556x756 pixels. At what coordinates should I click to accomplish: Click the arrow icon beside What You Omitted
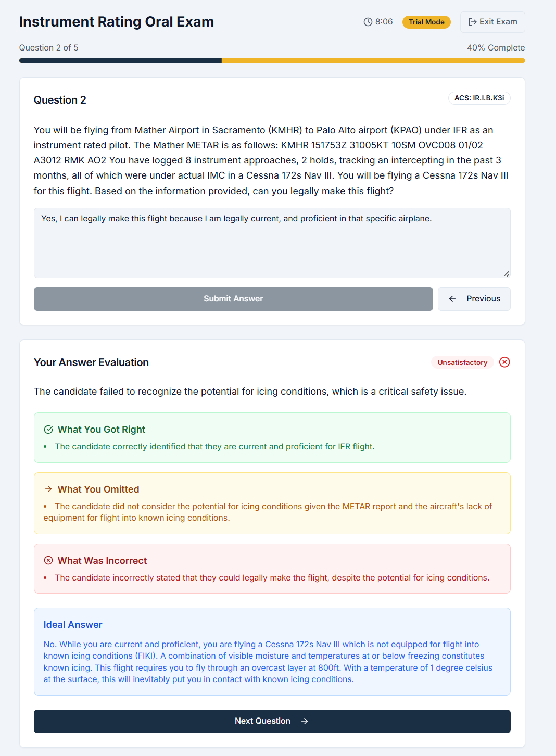click(x=48, y=489)
